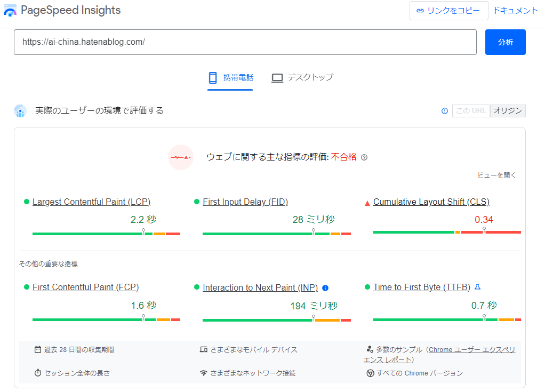545x392 pixels.
Task: Open First Contentful Paint (FCP) link
Action: tap(85, 287)
